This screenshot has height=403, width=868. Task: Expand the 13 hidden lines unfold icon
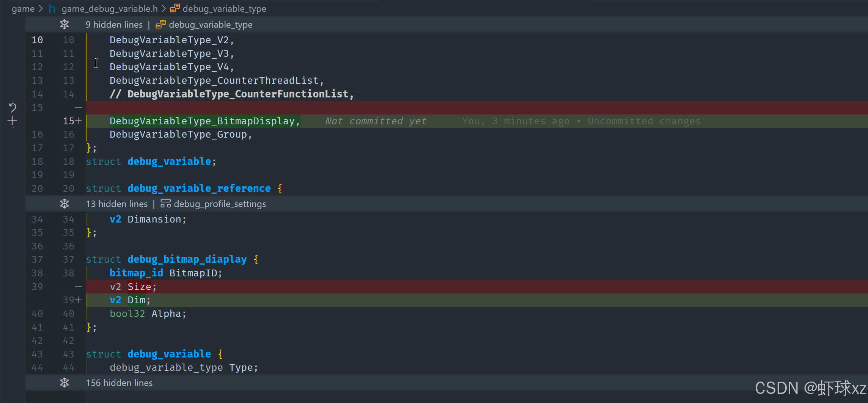point(64,204)
